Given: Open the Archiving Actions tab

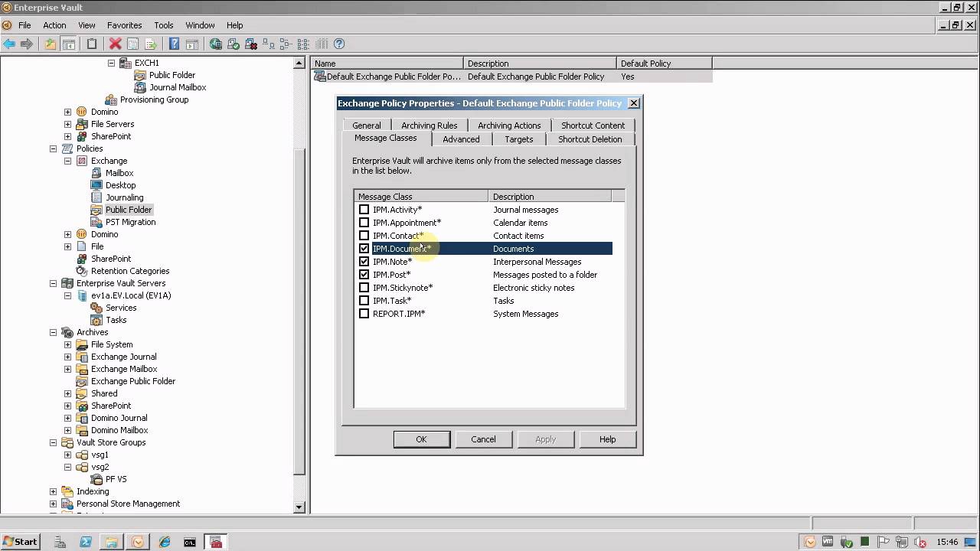Looking at the screenshot, I should click(509, 126).
